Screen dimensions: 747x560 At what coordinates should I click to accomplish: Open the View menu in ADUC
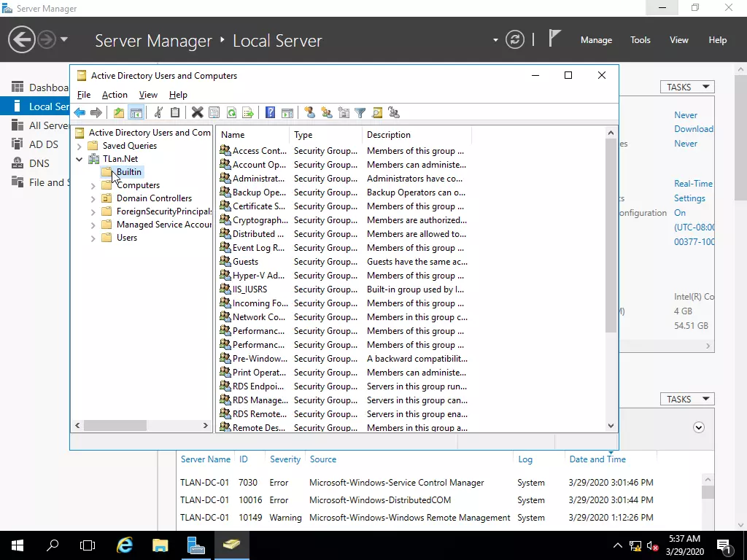148,95
